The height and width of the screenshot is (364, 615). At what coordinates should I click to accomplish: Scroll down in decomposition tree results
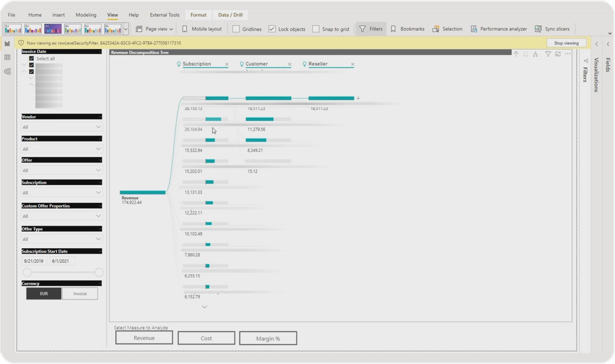click(205, 307)
